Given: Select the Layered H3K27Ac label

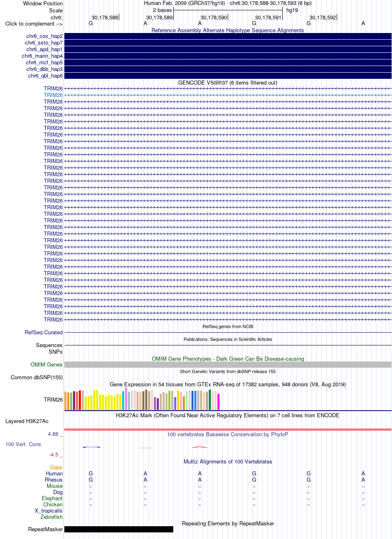Looking at the screenshot, I should coord(27,421).
